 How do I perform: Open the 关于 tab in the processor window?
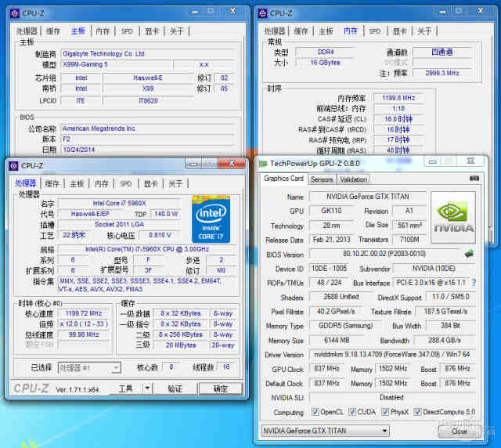pyautogui.click(x=175, y=183)
